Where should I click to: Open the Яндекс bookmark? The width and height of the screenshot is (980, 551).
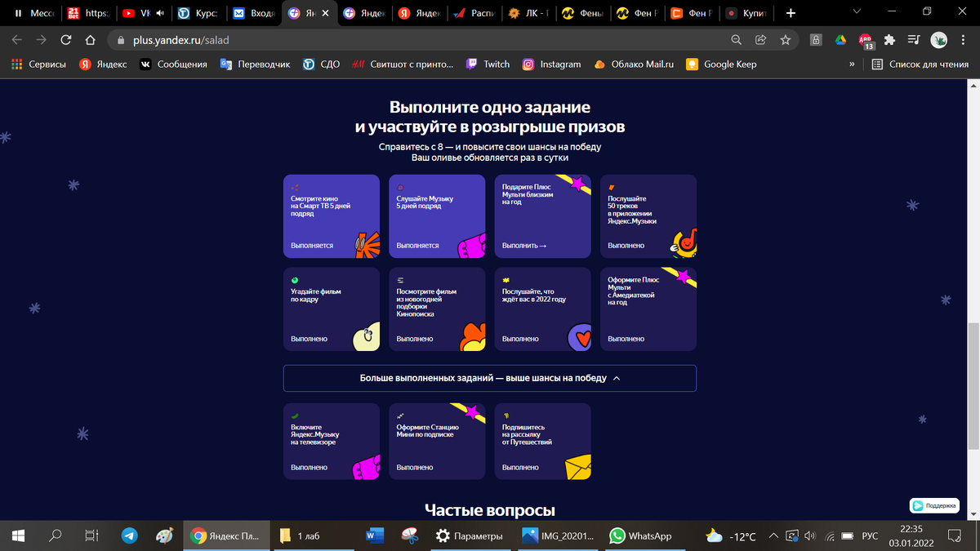[x=103, y=64]
